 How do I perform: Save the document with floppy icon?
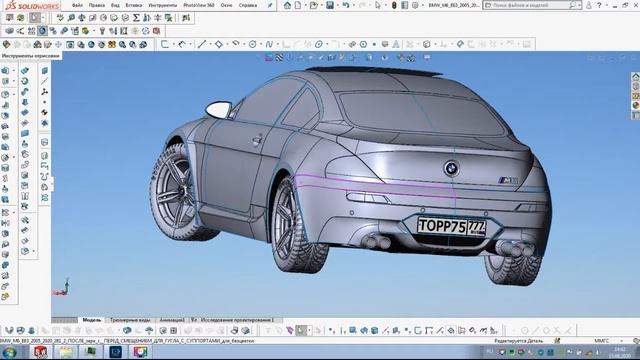pos(330,5)
